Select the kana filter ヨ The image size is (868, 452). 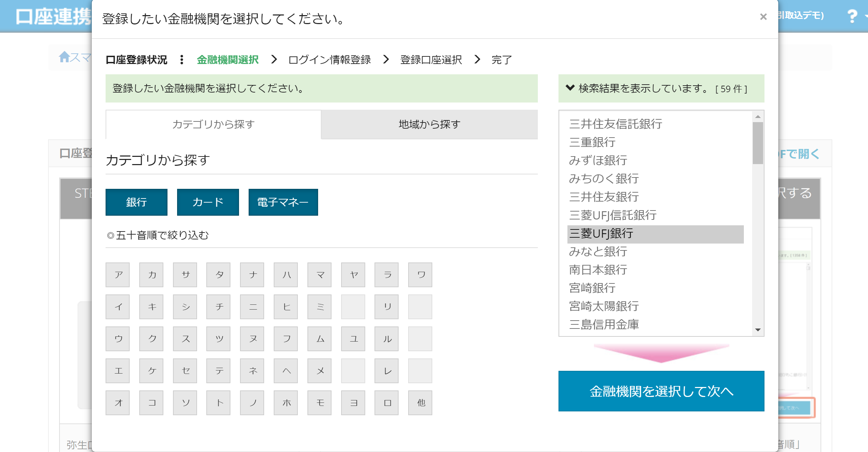coord(353,403)
